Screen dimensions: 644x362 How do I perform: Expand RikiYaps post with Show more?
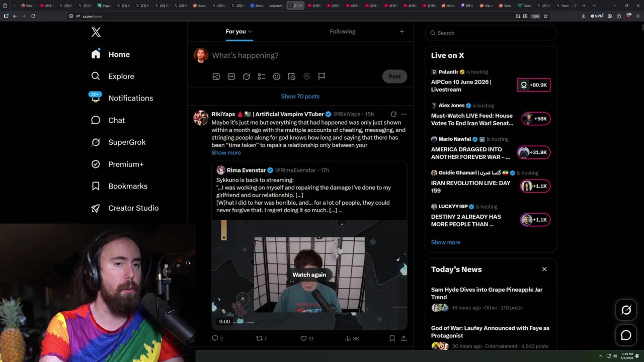click(x=226, y=152)
